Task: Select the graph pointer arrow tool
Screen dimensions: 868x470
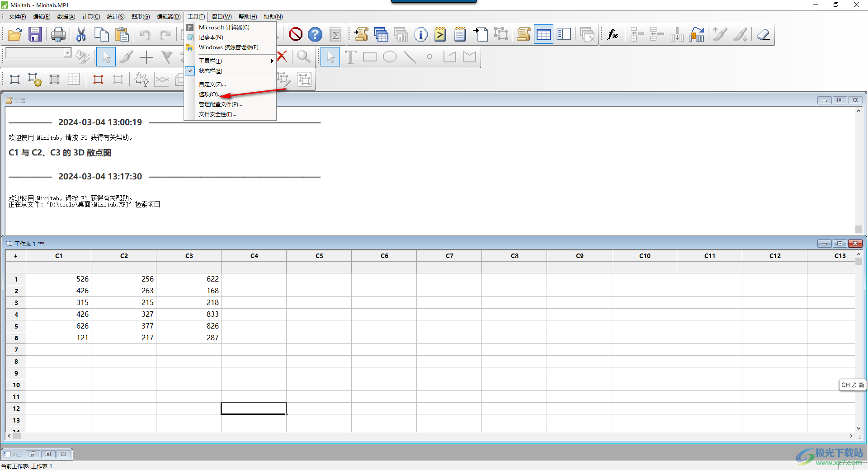Action: click(x=106, y=57)
